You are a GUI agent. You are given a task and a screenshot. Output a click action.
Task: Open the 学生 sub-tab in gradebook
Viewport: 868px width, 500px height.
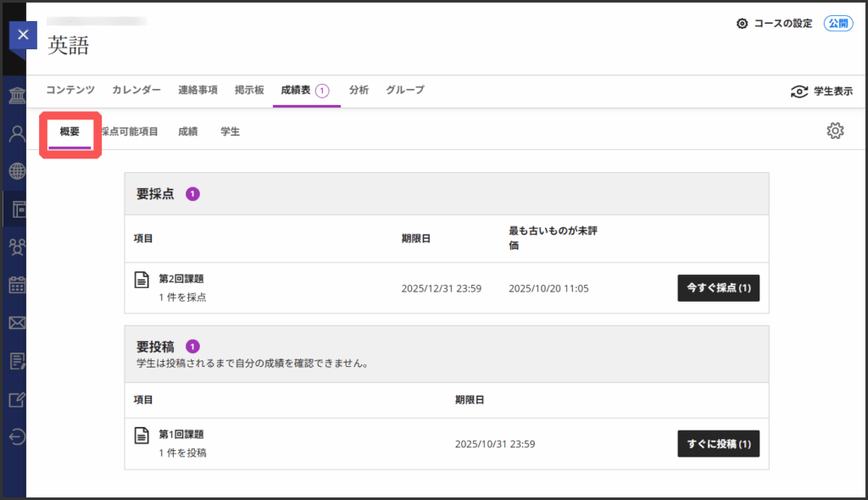point(230,131)
